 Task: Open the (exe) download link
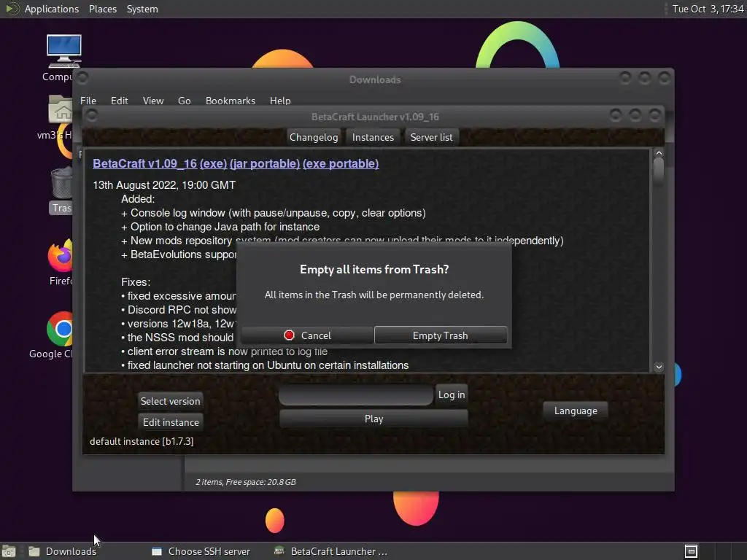[214, 163]
